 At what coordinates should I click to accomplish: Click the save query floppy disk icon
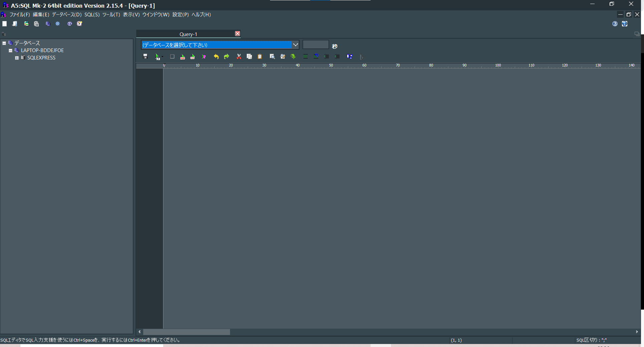(x=145, y=56)
